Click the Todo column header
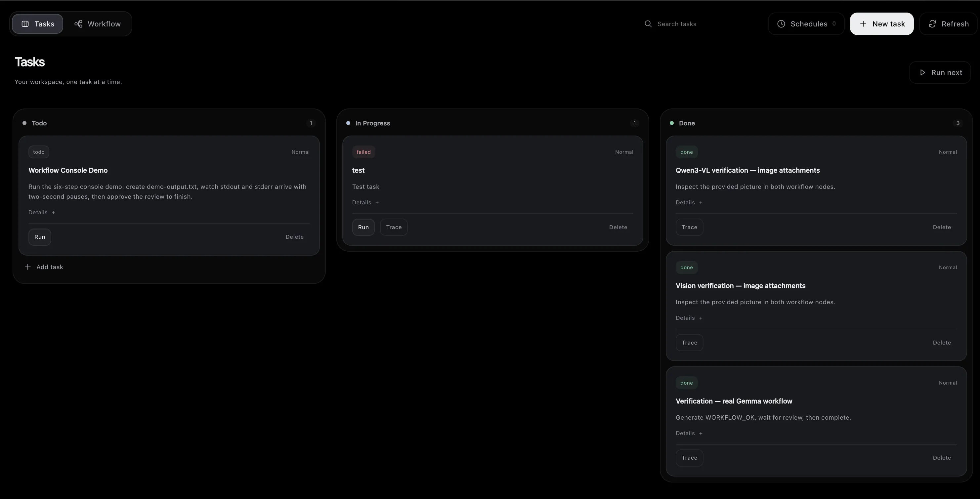The image size is (980, 499). tap(39, 123)
